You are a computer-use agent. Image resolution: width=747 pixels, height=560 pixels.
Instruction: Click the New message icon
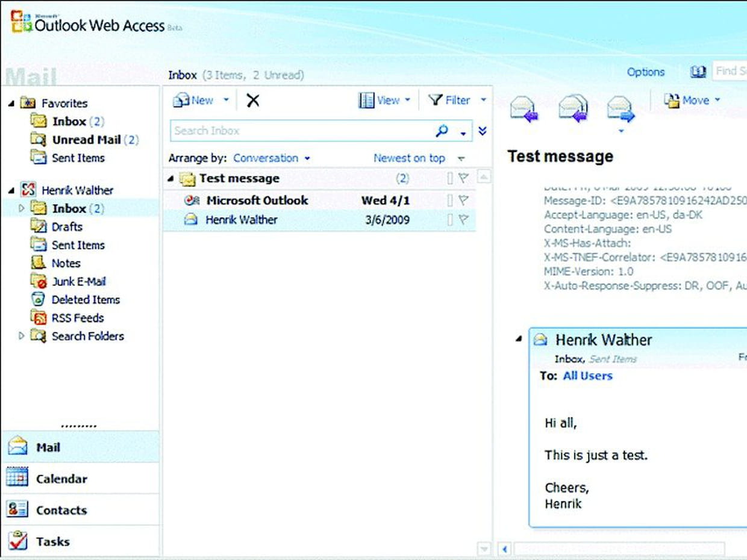[181, 101]
